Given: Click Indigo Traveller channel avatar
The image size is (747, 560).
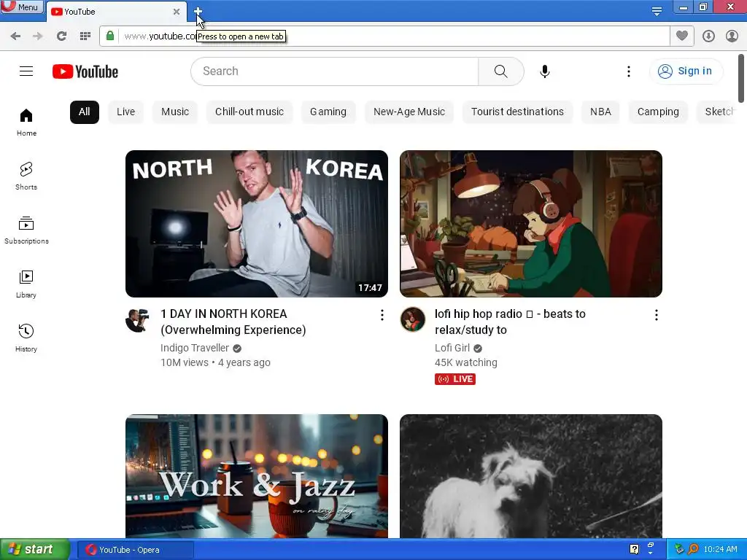Looking at the screenshot, I should pyautogui.click(x=138, y=319).
